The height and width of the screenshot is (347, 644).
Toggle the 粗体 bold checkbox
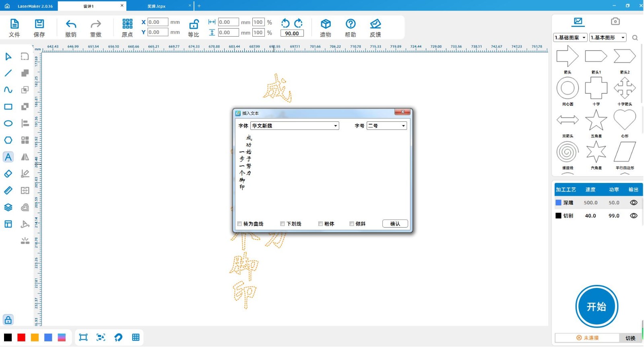coord(321,224)
